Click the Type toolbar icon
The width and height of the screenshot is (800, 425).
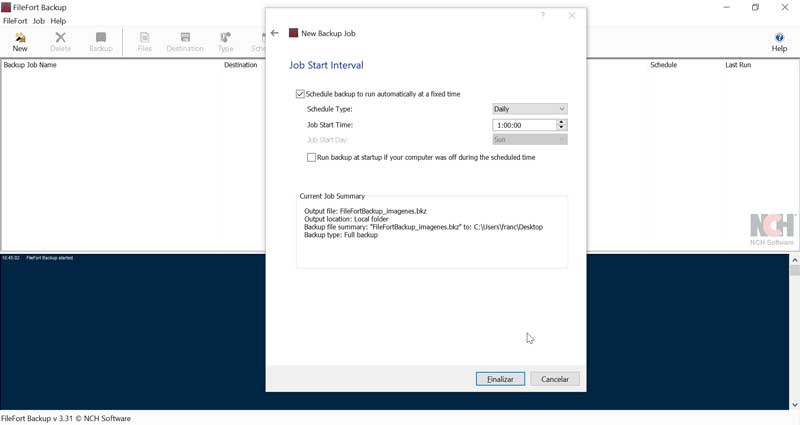[225, 42]
